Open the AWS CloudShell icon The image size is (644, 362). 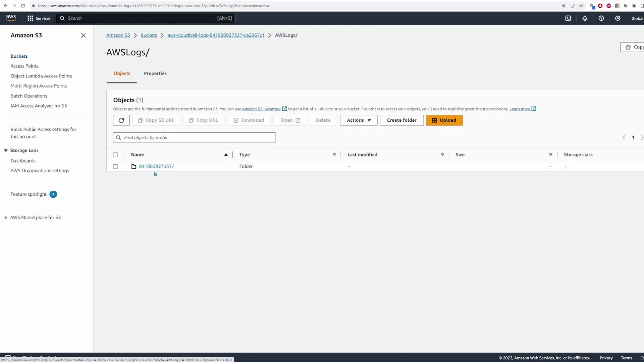(568, 18)
